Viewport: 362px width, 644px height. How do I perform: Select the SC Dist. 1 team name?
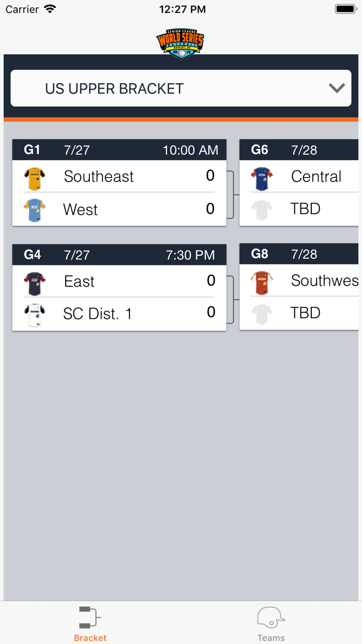[98, 314]
